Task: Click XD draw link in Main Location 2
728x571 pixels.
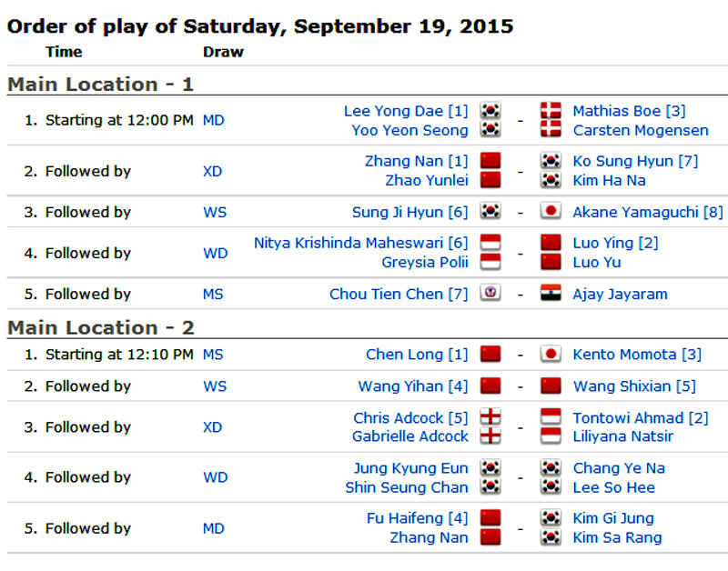Action: [212, 427]
